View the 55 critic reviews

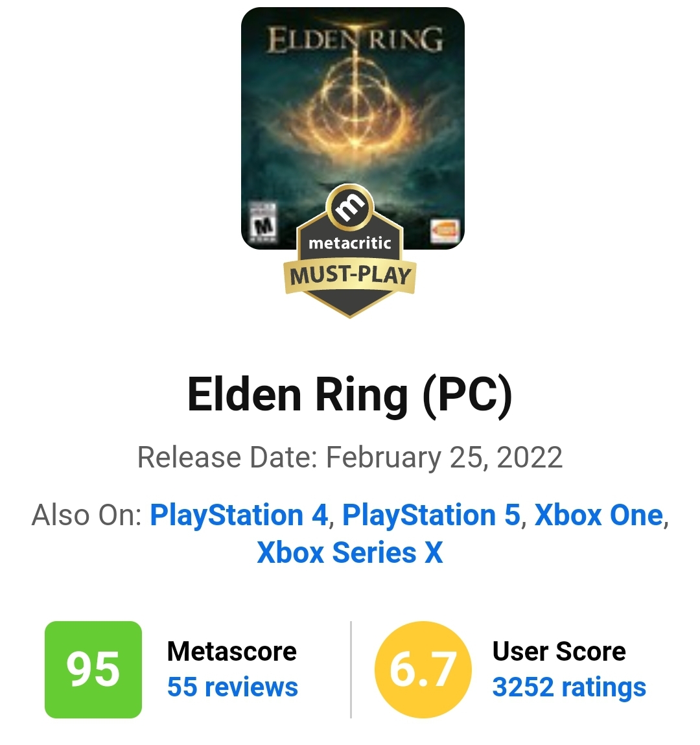point(232,687)
